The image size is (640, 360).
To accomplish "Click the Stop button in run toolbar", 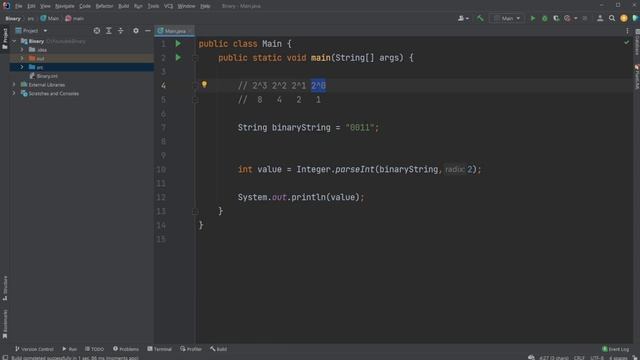I will (x=585, y=18).
